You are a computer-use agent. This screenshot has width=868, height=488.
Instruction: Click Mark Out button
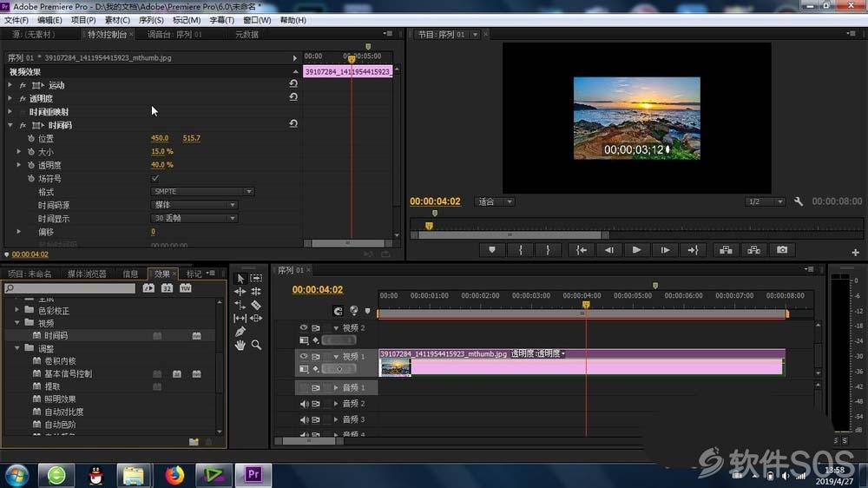click(x=548, y=250)
